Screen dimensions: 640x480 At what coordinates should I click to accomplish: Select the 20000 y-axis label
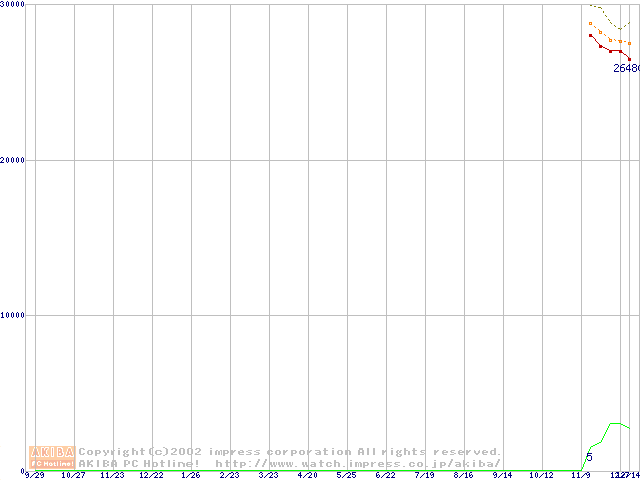tap(13, 160)
